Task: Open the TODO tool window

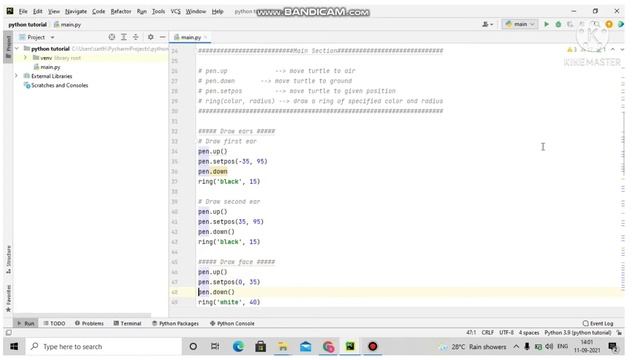Action: (x=54, y=323)
